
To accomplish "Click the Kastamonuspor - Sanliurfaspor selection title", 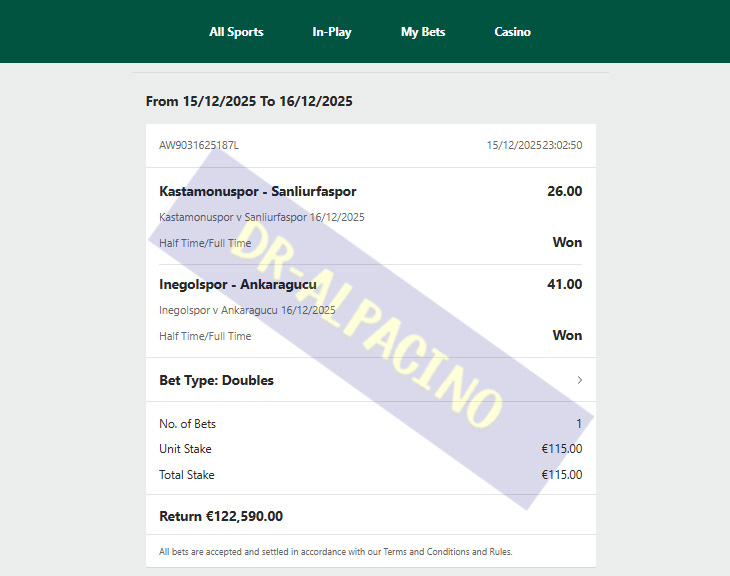I will 257,191.
